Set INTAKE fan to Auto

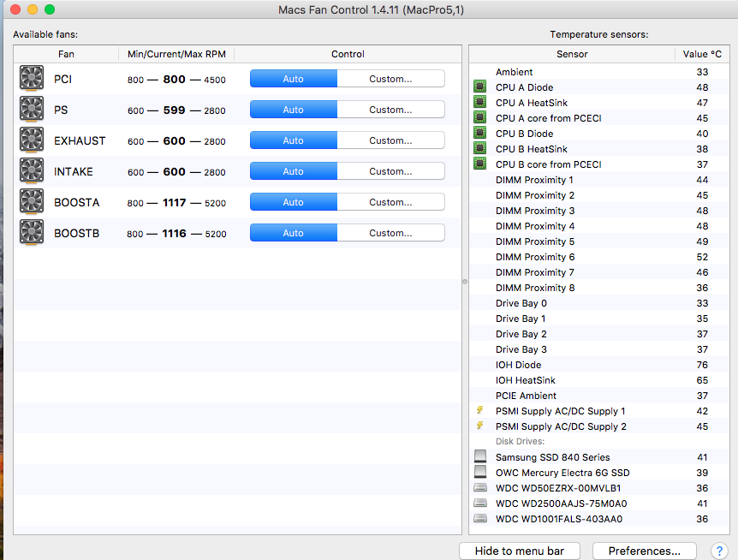(293, 170)
